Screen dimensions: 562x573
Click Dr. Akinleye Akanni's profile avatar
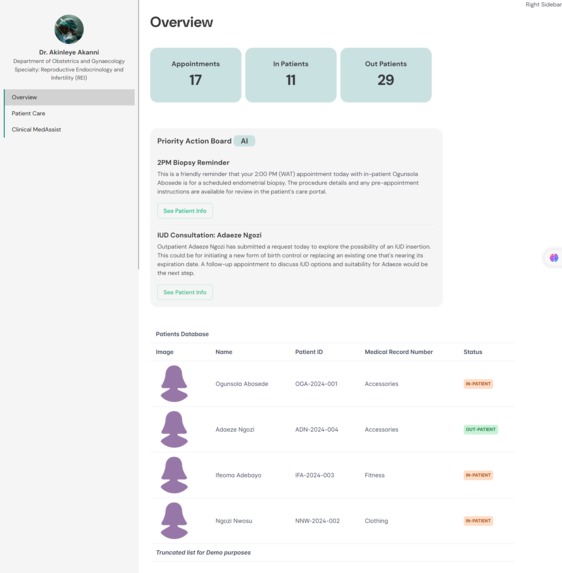(69, 29)
